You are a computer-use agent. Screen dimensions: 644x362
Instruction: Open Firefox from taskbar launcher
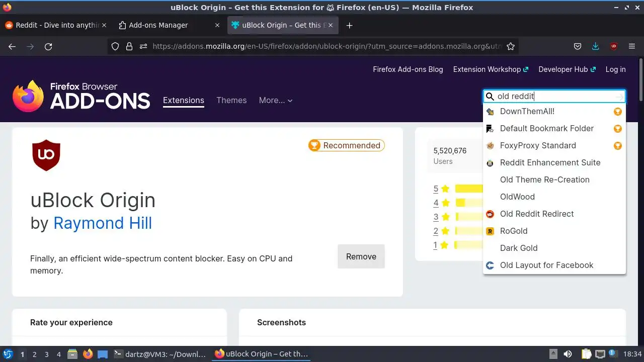(88, 354)
